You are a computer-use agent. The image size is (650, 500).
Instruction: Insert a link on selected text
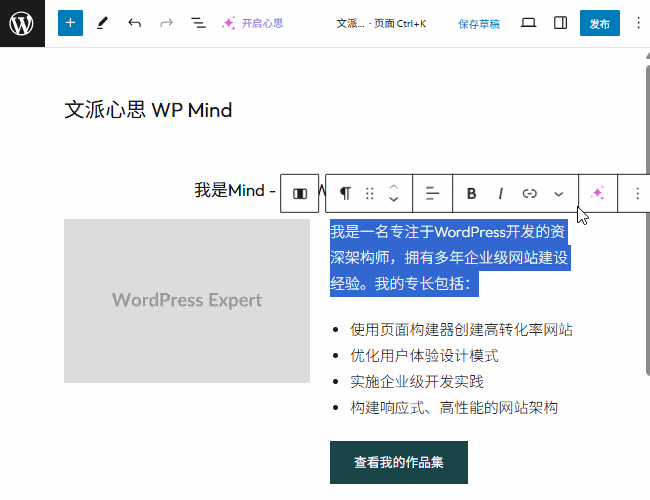coord(529,194)
